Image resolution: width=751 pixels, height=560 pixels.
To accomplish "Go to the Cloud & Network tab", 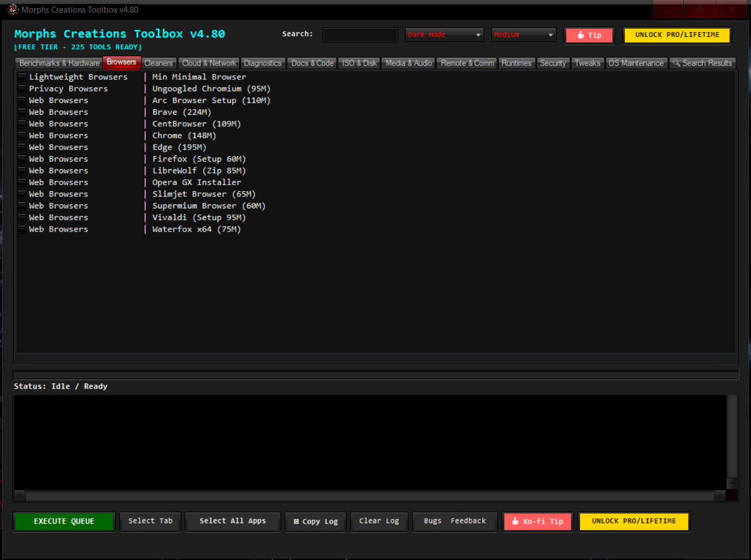I will tap(209, 63).
